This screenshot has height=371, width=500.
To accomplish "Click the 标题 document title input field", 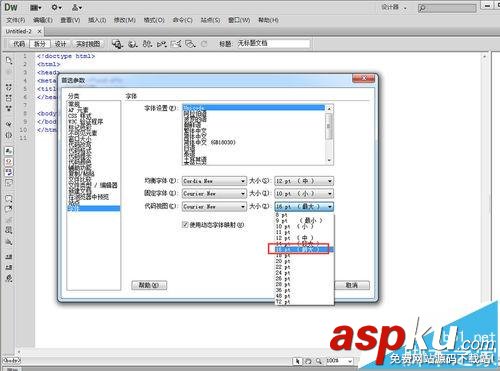I will [x=273, y=43].
